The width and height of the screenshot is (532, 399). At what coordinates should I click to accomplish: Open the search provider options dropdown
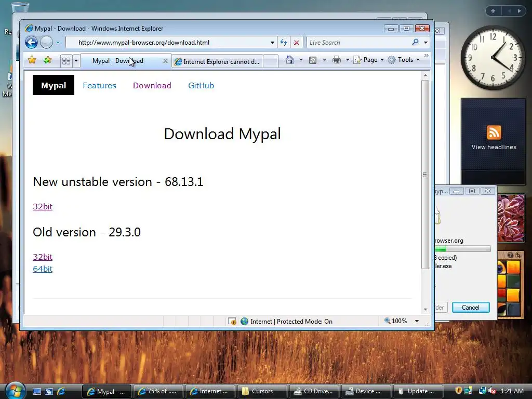(x=426, y=43)
